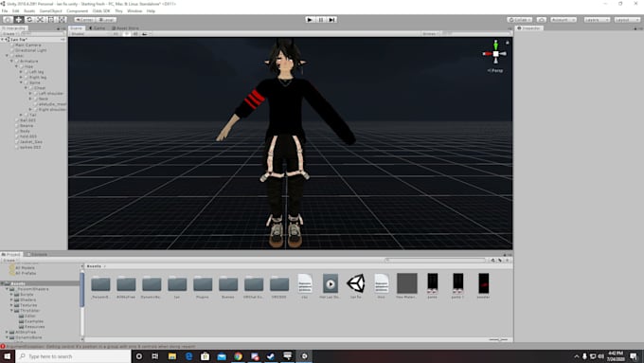Switch to the Asset Store tab
Viewport: 644px width, 363px height.
(125, 27)
